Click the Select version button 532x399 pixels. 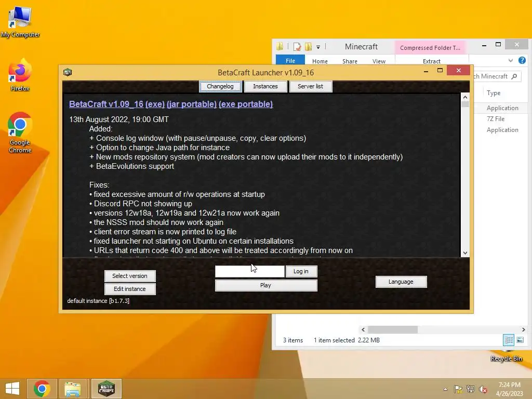point(130,276)
